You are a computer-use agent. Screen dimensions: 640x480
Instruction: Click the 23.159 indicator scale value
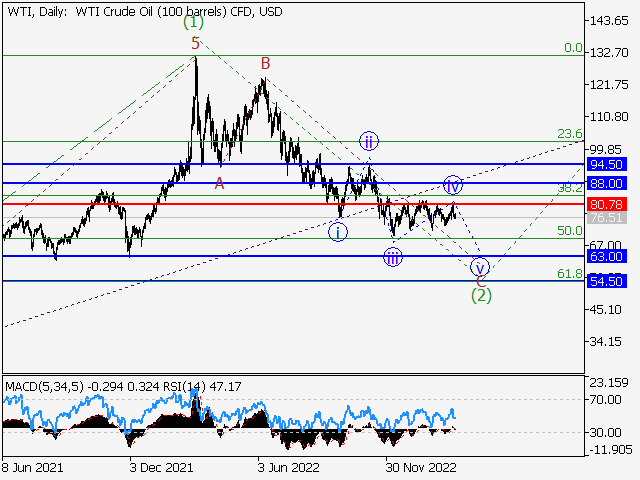pyautogui.click(x=609, y=383)
